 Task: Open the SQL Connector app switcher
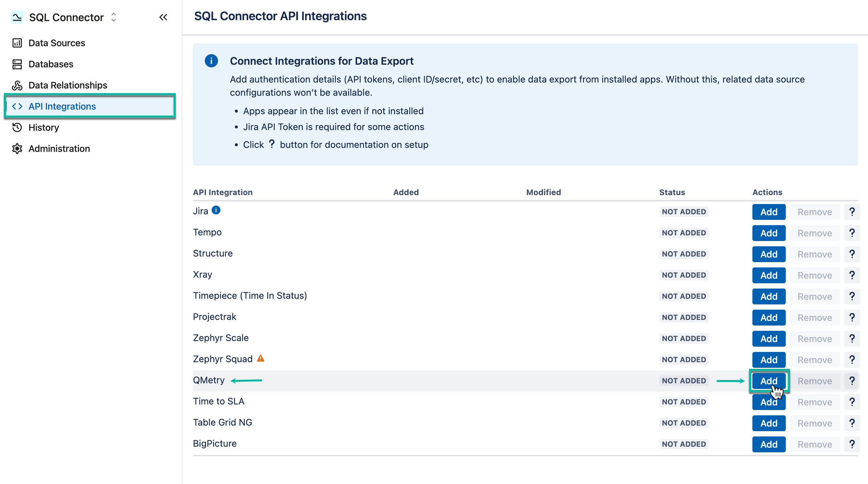(x=114, y=17)
